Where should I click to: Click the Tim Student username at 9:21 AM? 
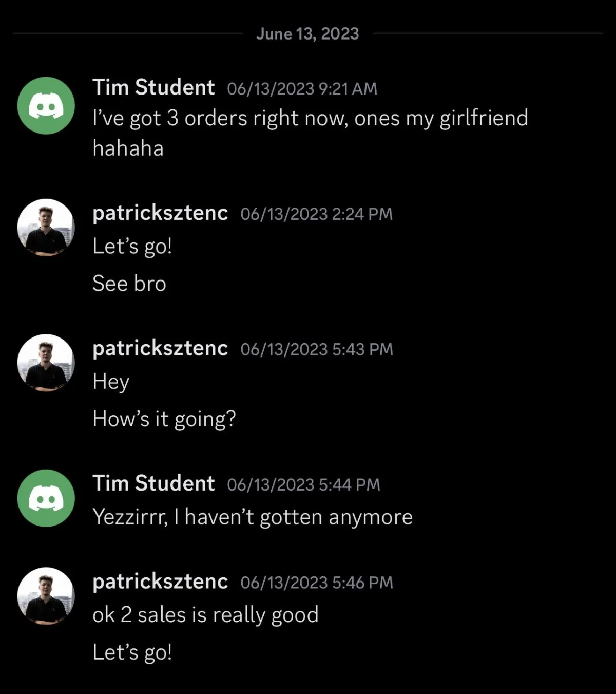click(153, 87)
